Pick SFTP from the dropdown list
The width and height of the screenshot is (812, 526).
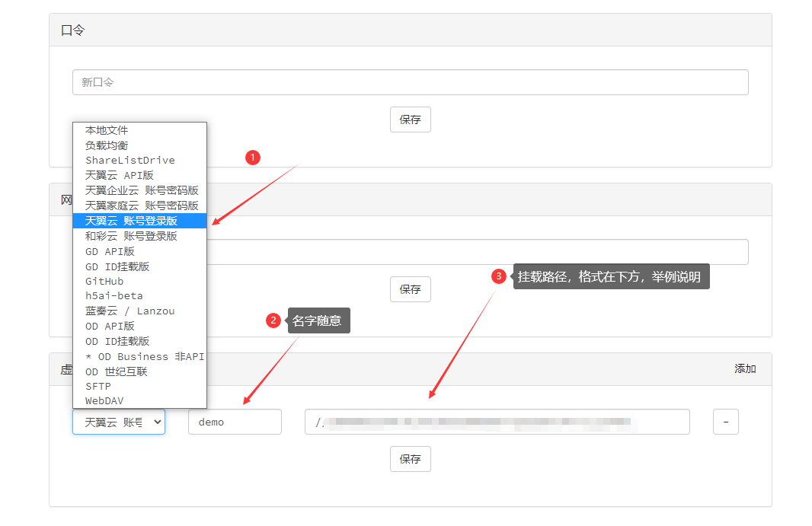pos(140,386)
